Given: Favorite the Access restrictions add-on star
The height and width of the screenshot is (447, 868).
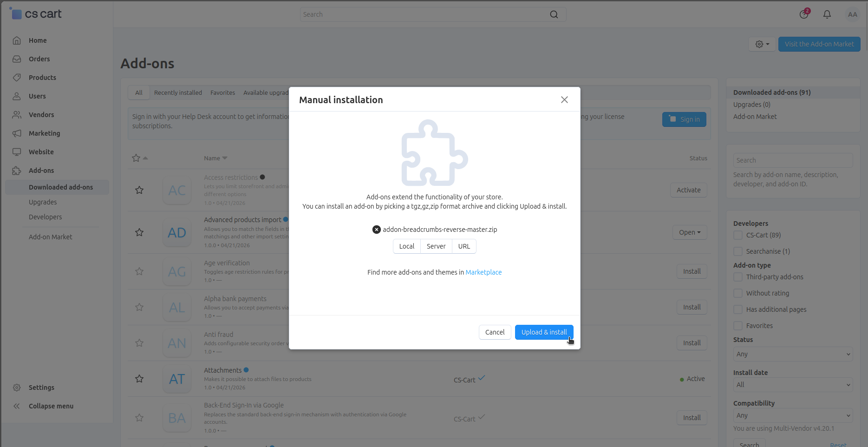Looking at the screenshot, I should pos(139,190).
